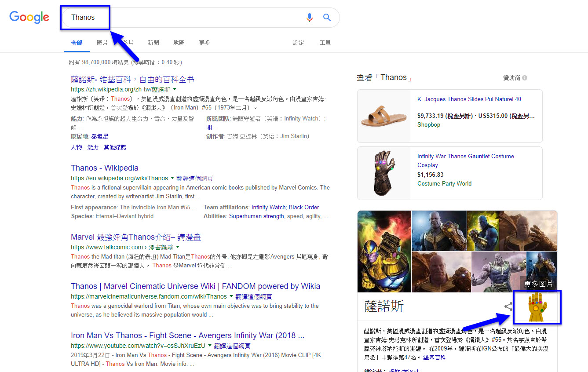Open K. Jacques Thanos Slides product link
The height and width of the screenshot is (372, 588).
(x=469, y=99)
